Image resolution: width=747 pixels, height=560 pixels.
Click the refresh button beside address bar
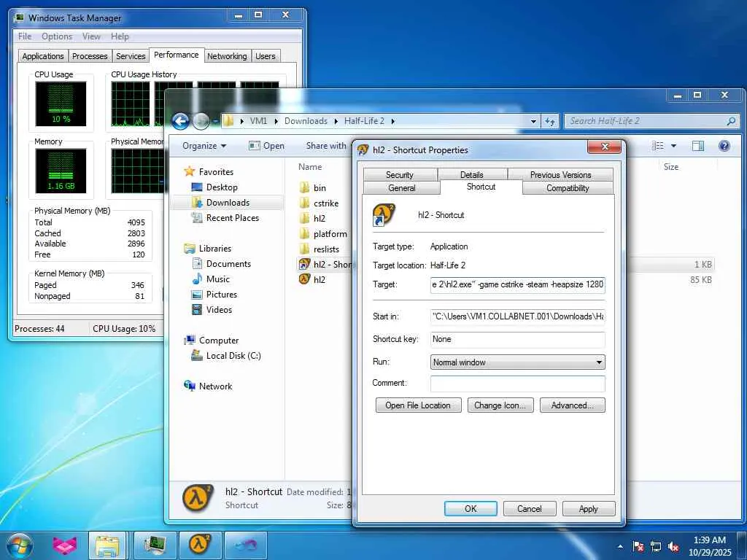pos(550,122)
